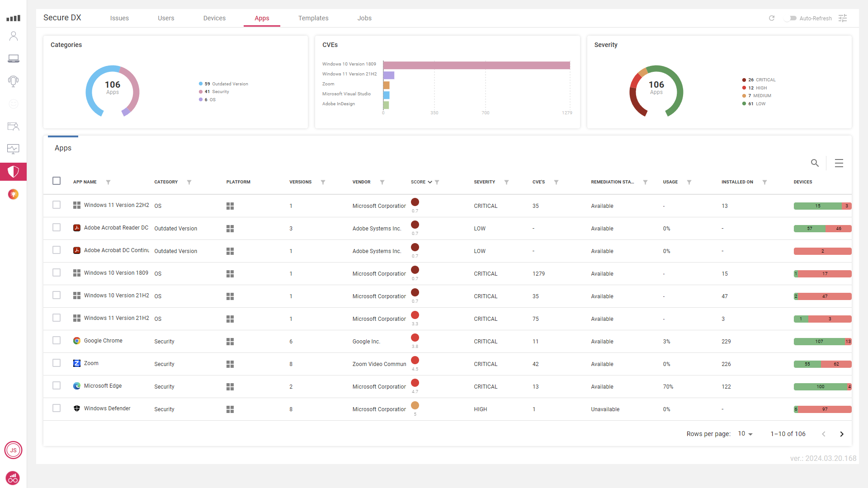Viewport: 868px width, 488px height.
Task: Switch to the Users tab
Action: [x=166, y=18]
